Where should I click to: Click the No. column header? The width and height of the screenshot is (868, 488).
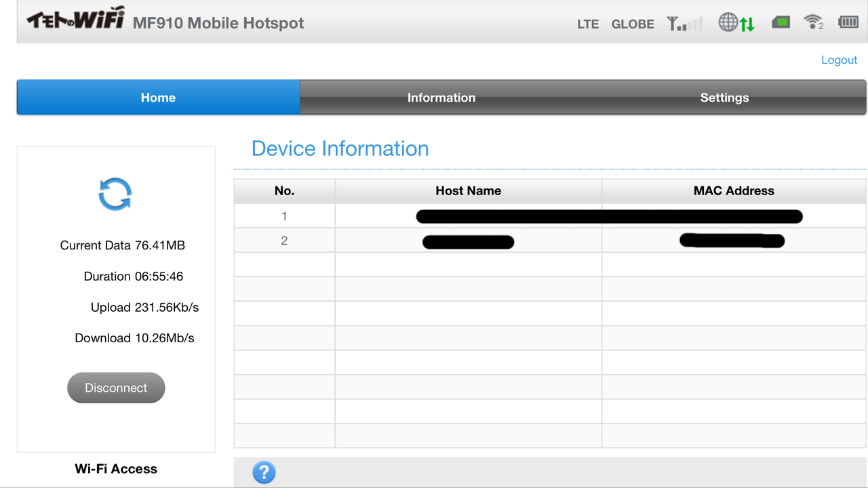[x=284, y=191]
